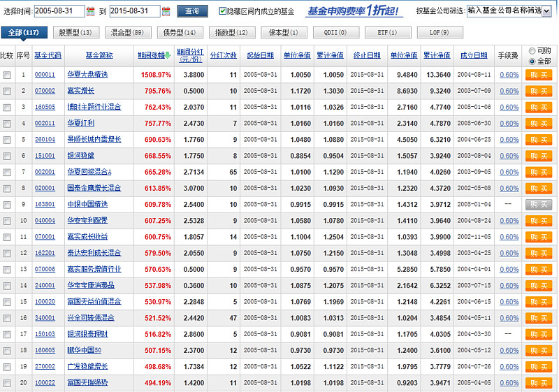
Task: Open fund code 000011 link
Action: click(x=45, y=75)
